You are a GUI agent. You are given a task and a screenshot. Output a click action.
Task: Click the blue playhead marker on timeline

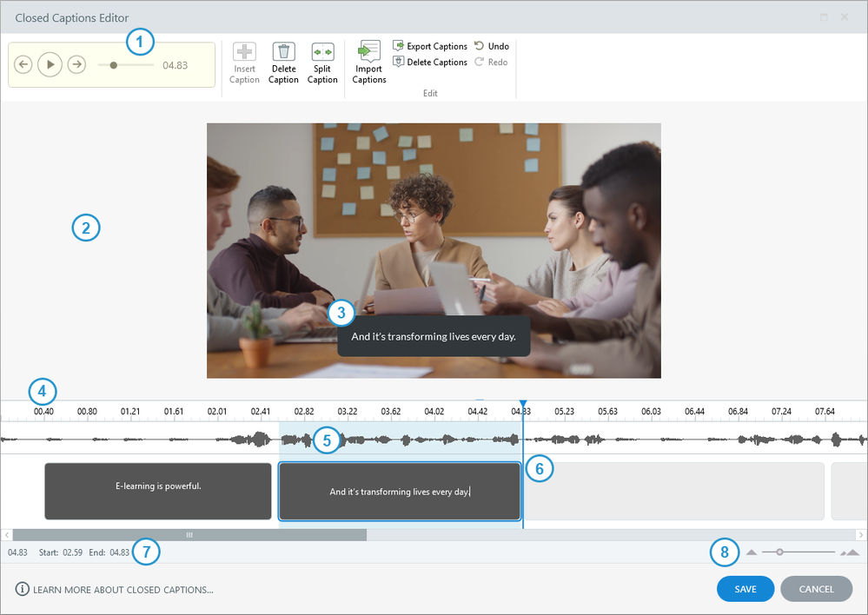pos(522,407)
